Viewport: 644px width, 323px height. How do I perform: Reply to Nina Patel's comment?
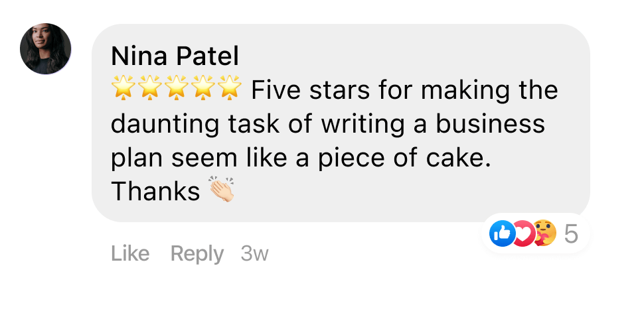tap(197, 253)
